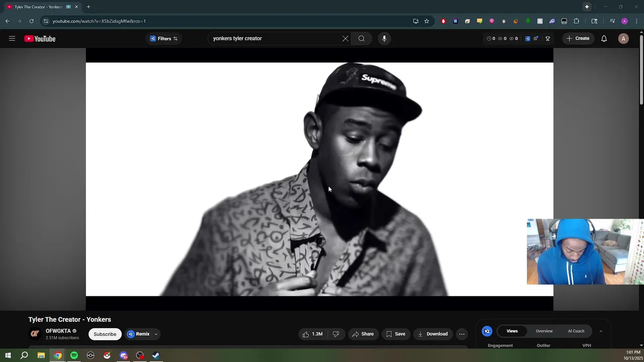Select the Outlier column heading
Image resolution: width=644 pixels, height=362 pixels.
click(543, 345)
